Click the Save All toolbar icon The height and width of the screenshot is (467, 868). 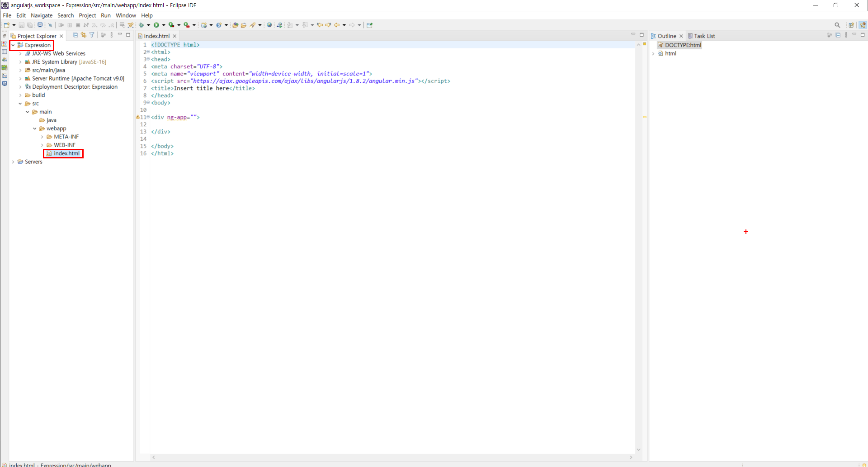point(30,25)
